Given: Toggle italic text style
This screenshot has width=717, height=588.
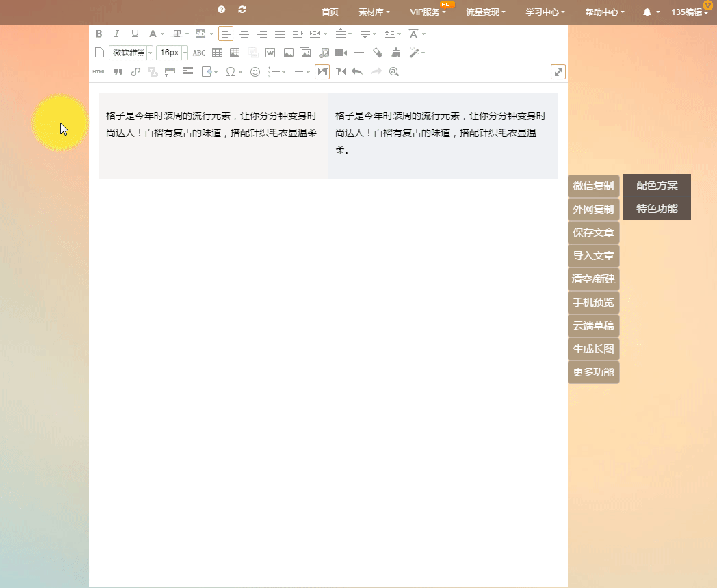Looking at the screenshot, I should [116, 34].
